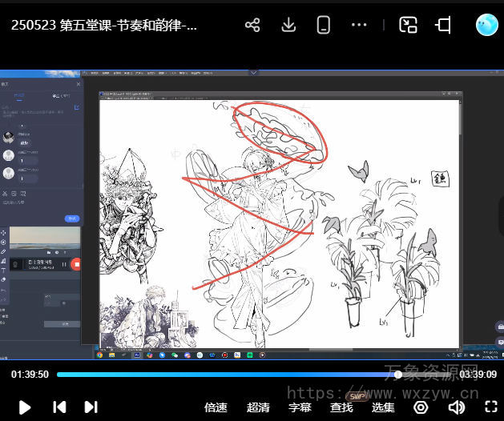Click the share icon in top bar
The image size is (504, 421).
click(252, 25)
